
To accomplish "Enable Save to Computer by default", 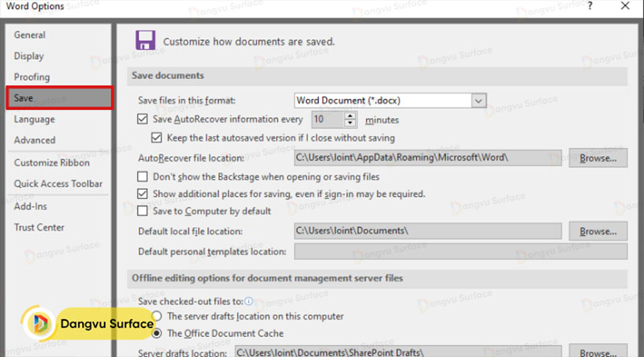I will coord(143,211).
